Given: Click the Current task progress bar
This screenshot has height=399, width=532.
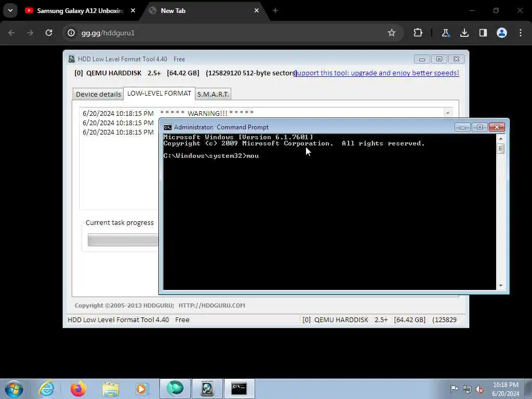Looking at the screenshot, I should click(x=123, y=240).
